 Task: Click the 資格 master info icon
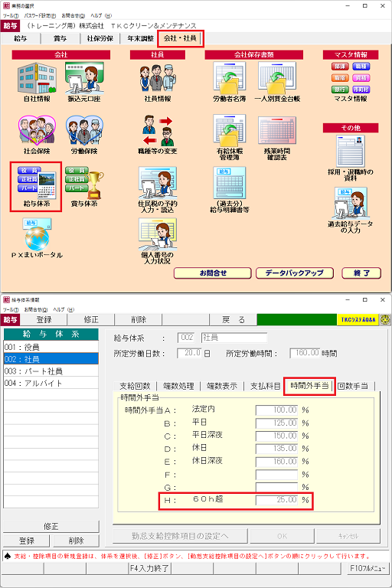pyautogui.click(x=361, y=78)
